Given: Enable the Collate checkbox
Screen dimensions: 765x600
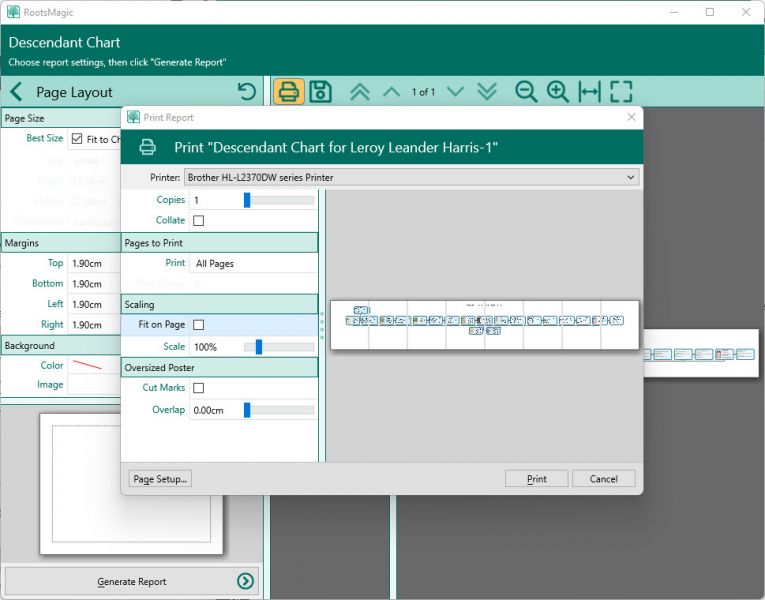Looking at the screenshot, I should coord(198,221).
